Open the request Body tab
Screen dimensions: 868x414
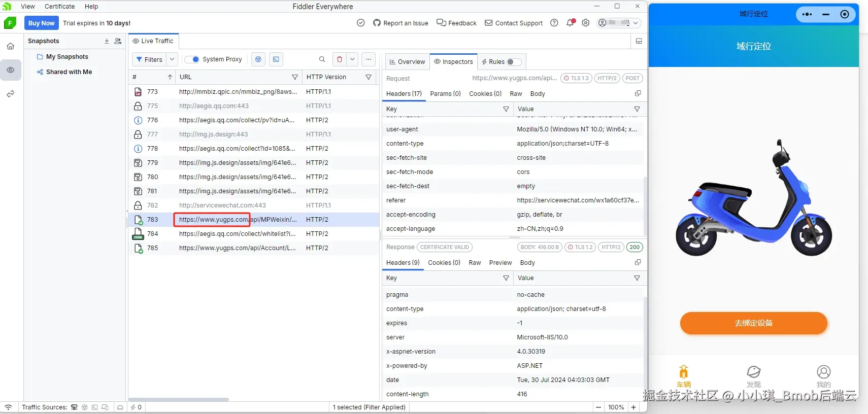(x=538, y=94)
